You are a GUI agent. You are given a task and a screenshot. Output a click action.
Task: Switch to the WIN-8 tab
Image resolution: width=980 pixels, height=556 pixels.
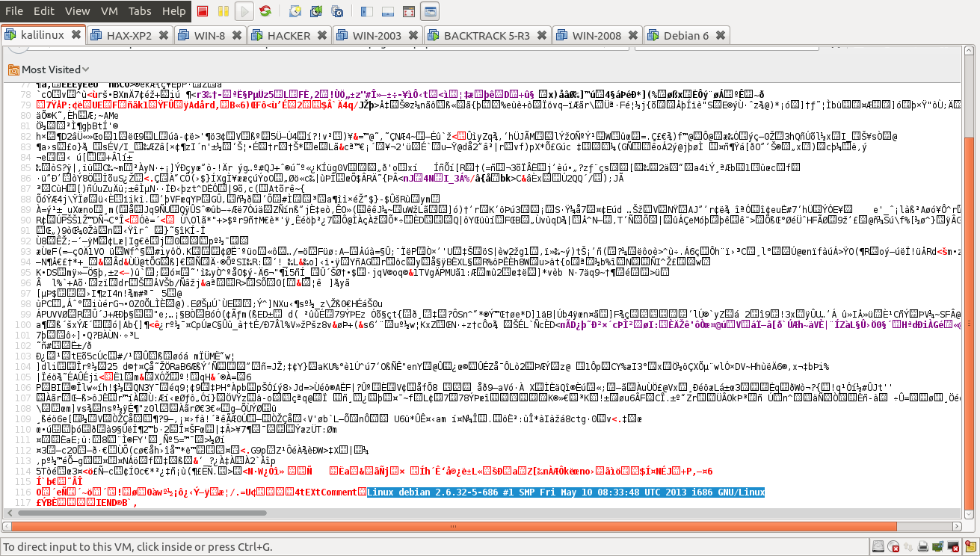(x=209, y=35)
